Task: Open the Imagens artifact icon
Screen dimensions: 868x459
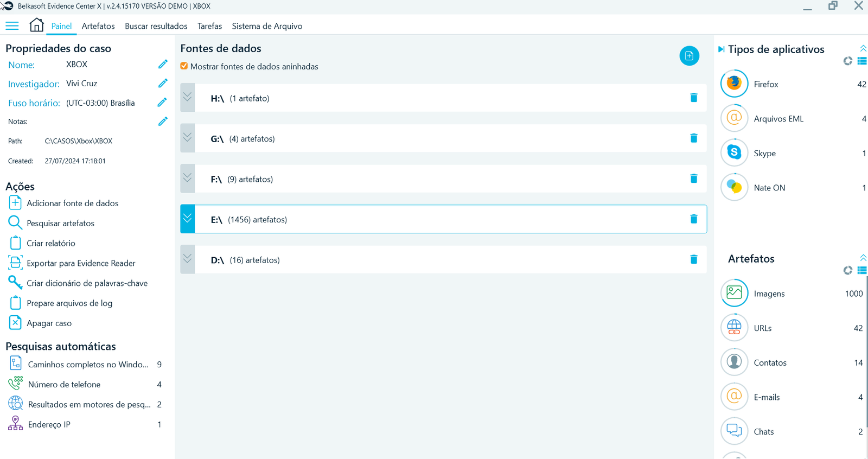Action: click(734, 293)
